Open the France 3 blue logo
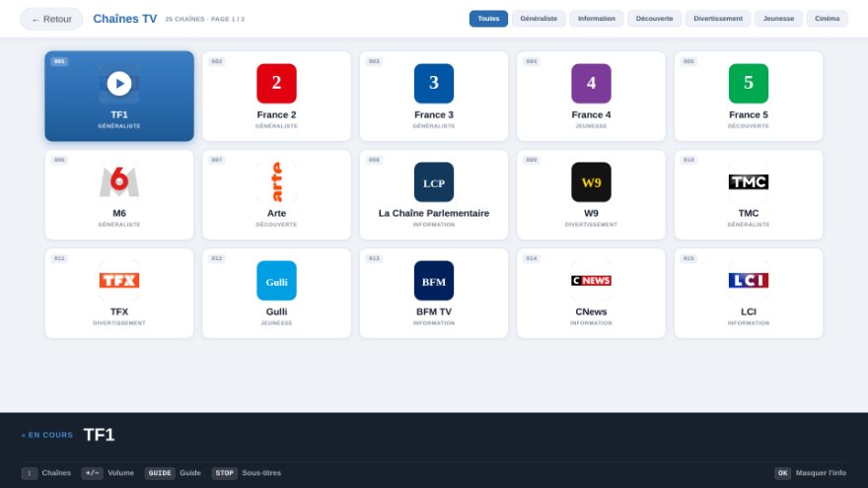 pos(433,84)
